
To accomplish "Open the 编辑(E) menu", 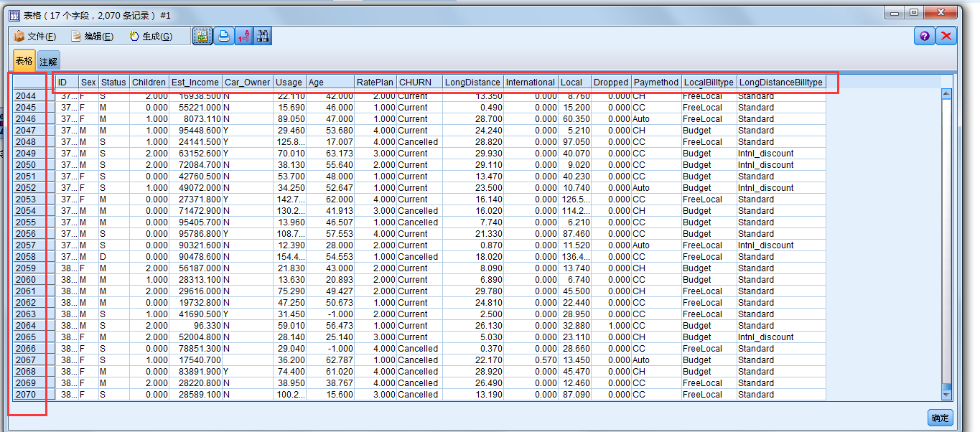I will point(95,36).
